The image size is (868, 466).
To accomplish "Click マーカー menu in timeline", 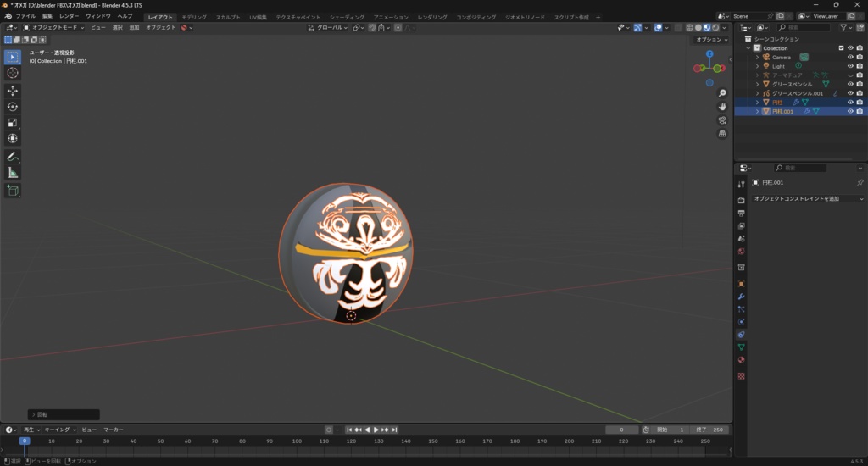I will [x=114, y=430].
